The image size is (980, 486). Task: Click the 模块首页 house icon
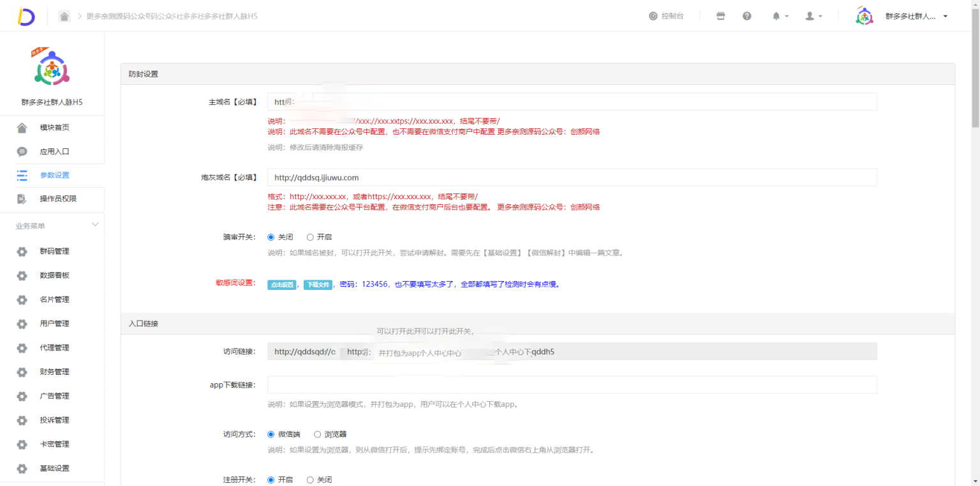22,128
